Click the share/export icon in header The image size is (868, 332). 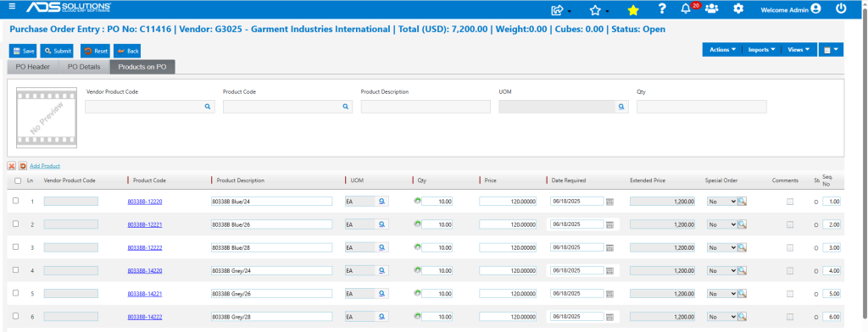coord(558,9)
